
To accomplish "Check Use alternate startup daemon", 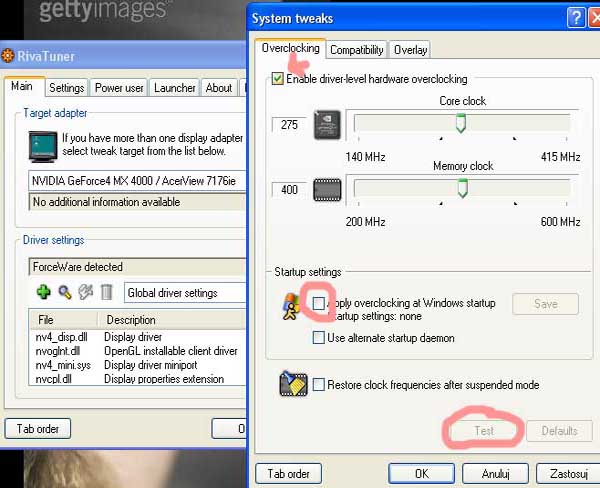I will click(318, 338).
